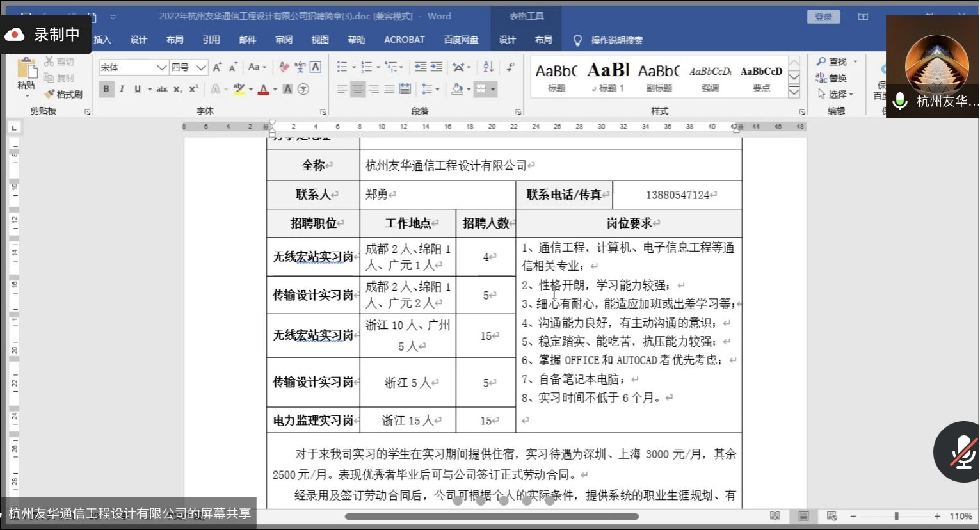Align paragraph text to the right
The width and height of the screenshot is (980, 530).
coord(373,89)
